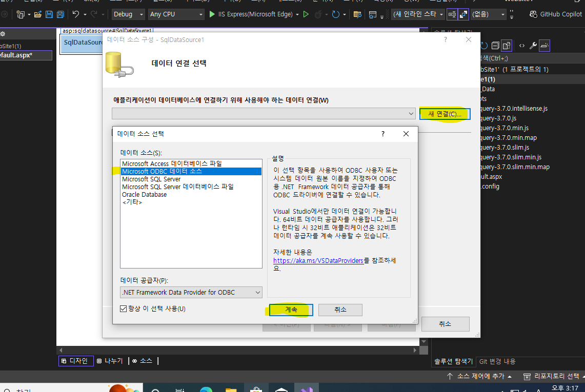Viewport: 585px width, 392px height.
Task: Toggle the second highlighted toolbar icon before (없음) dropdown
Action: click(463, 14)
